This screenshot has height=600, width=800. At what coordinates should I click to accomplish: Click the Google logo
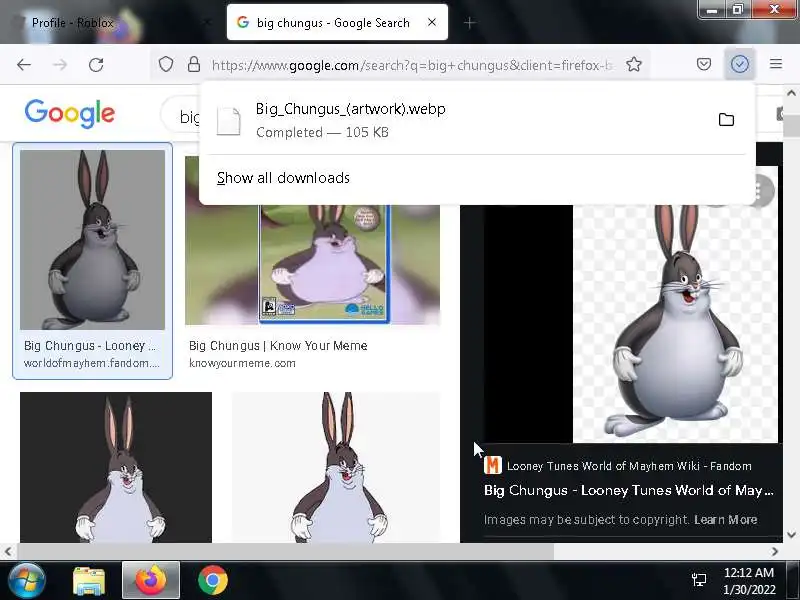[70, 113]
